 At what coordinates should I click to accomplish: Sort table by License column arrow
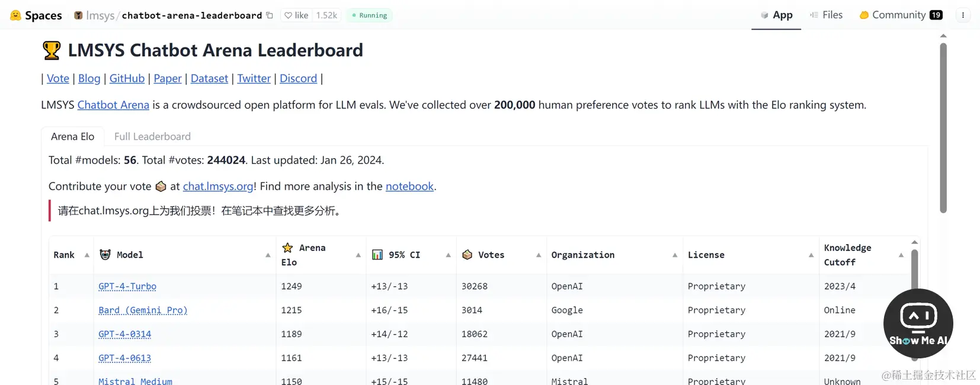pos(811,255)
